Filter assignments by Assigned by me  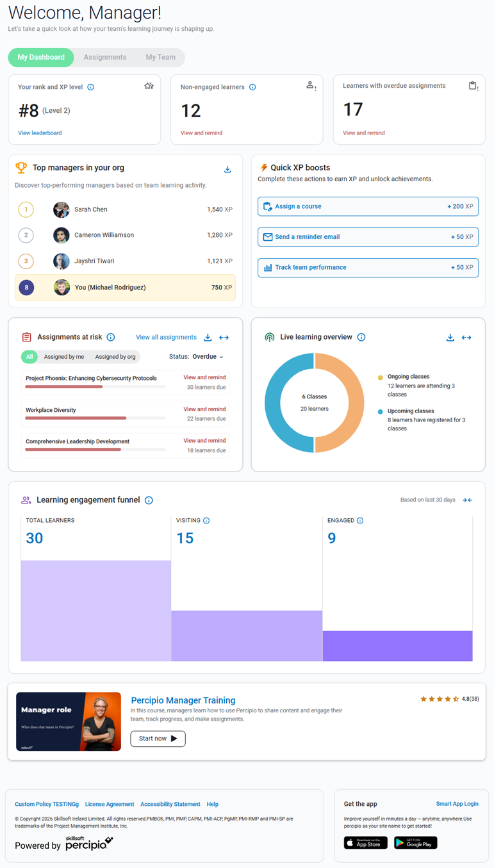(x=64, y=357)
